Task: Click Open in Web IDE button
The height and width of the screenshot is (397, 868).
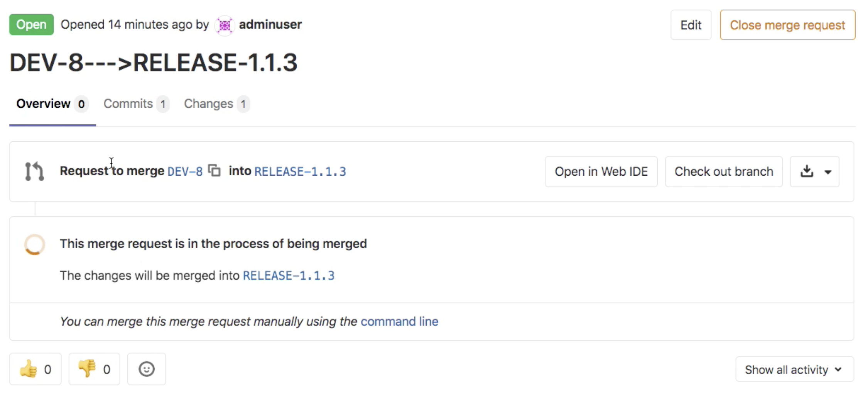Action: [x=601, y=171]
